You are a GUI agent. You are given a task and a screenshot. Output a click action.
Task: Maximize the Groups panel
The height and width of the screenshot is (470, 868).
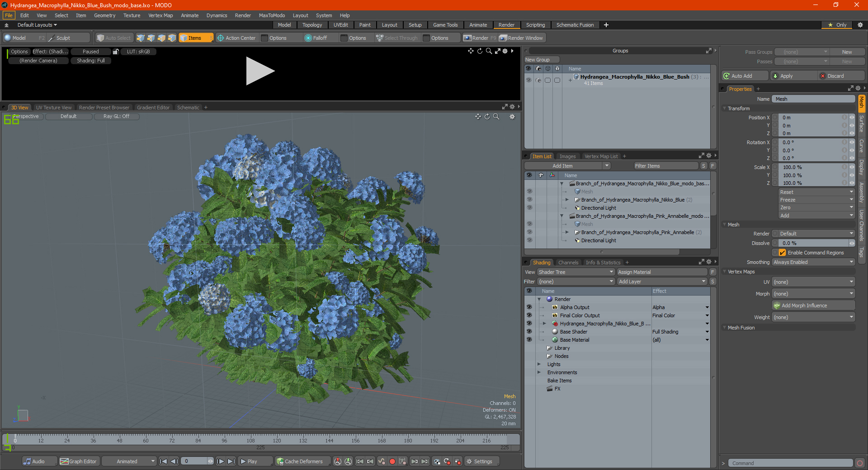pos(709,51)
